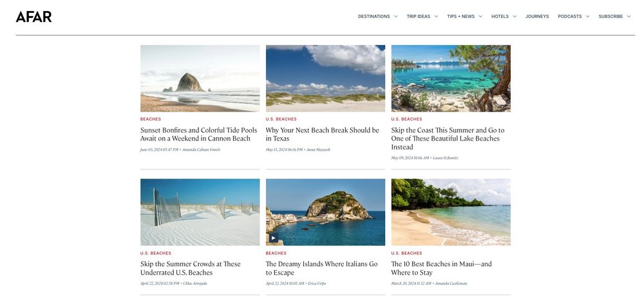Image resolution: width=644 pixels, height=301 pixels.
Task: Open the Cannon Beach weekend article
Action: pos(199,135)
